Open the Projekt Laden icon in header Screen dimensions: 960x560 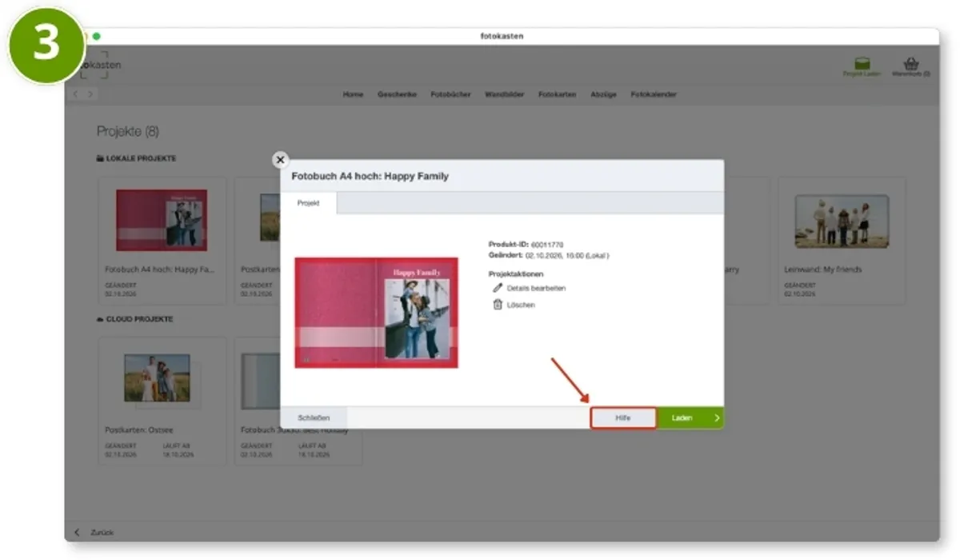862,64
